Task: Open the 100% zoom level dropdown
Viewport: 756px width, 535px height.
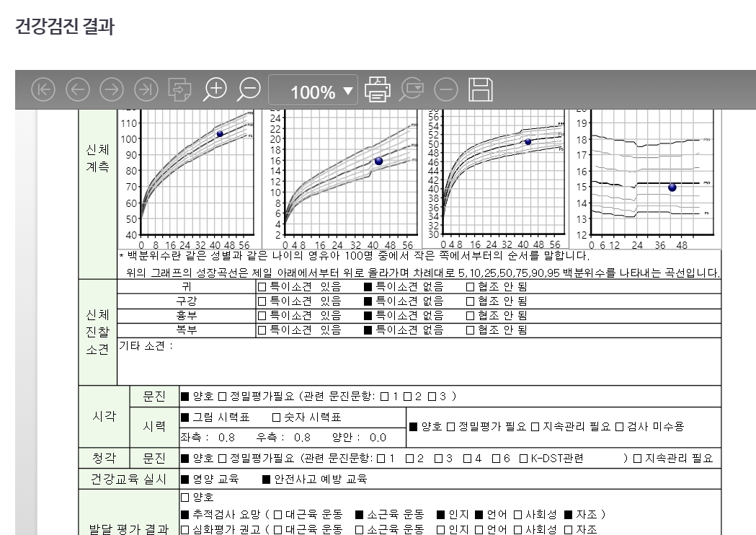Action: (x=313, y=90)
